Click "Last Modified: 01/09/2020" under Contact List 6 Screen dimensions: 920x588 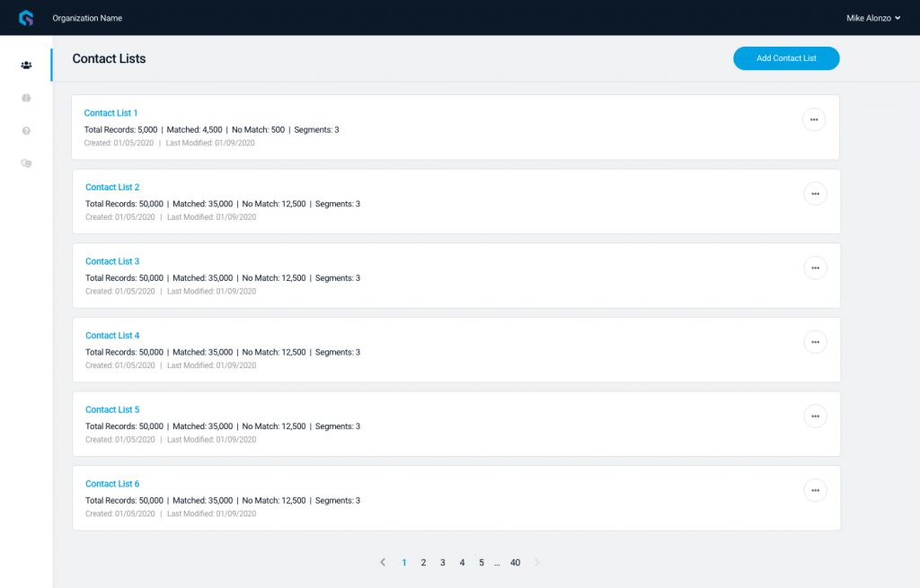[212, 513]
